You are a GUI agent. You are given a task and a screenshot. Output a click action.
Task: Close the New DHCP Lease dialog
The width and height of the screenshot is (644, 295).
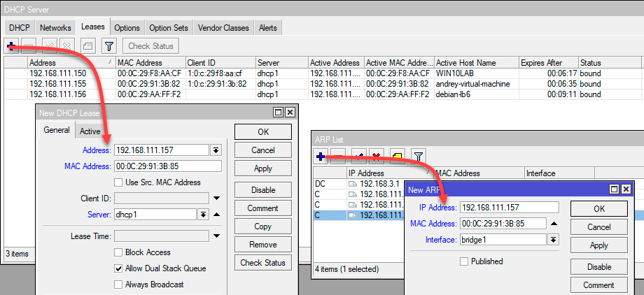pos(290,112)
